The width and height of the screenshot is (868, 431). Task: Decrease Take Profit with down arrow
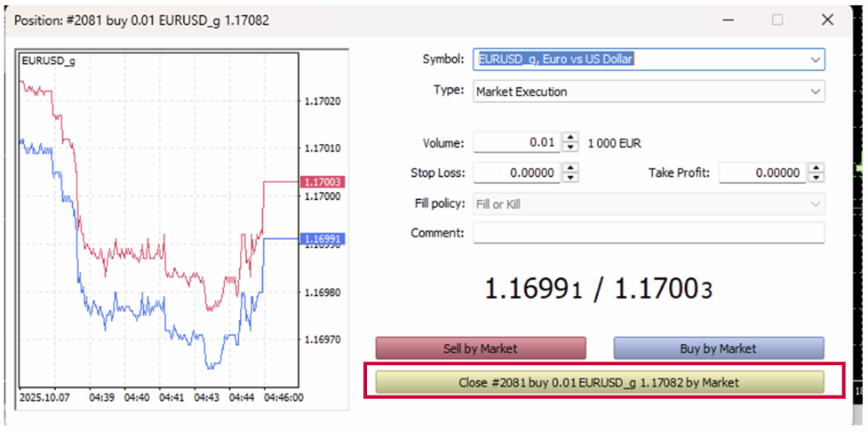pyautogui.click(x=816, y=177)
